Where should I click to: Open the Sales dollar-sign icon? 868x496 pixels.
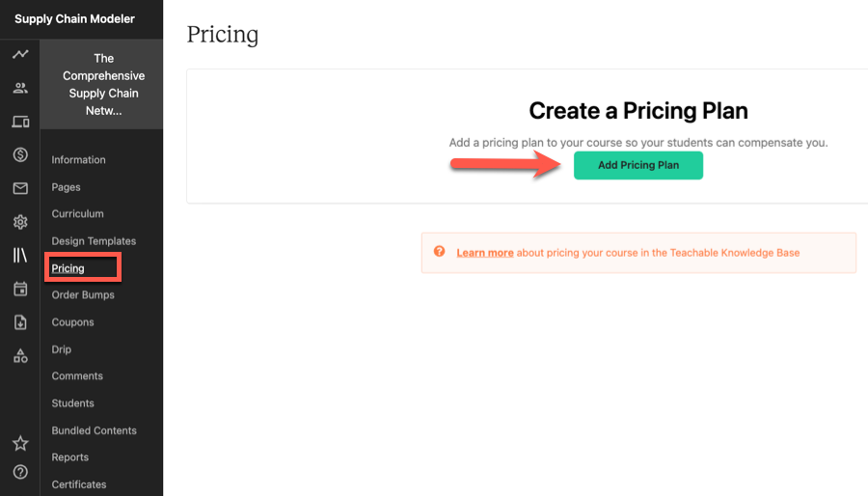pyautogui.click(x=20, y=155)
